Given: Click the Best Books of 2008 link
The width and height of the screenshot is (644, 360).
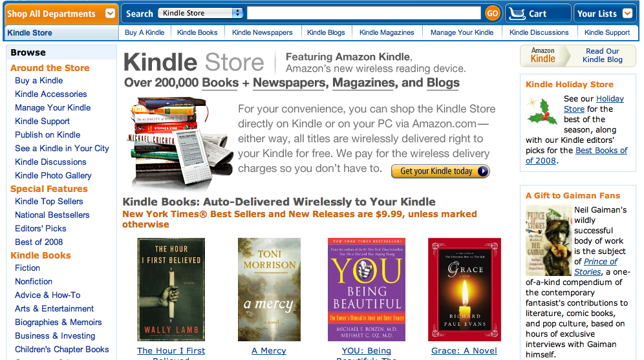Looking at the screenshot, I should (x=577, y=156).
